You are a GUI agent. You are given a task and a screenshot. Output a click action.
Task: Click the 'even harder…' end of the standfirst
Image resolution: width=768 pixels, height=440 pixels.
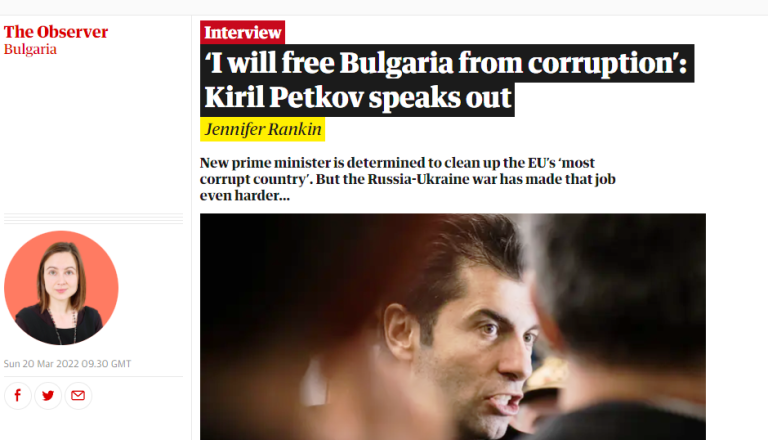click(245, 196)
